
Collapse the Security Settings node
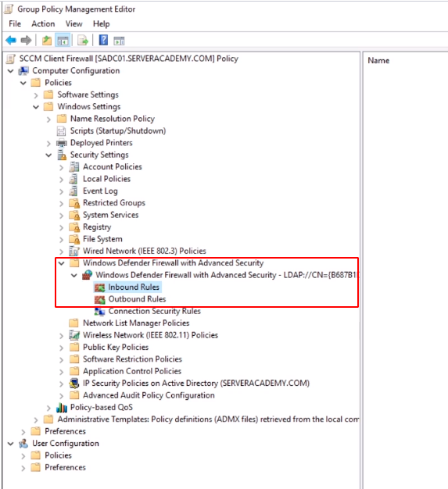click(48, 155)
